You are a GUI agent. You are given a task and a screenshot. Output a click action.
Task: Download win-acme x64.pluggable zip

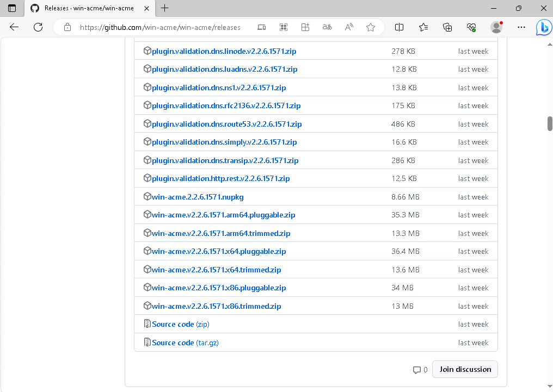pyautogui.click(x=219, y=251)
